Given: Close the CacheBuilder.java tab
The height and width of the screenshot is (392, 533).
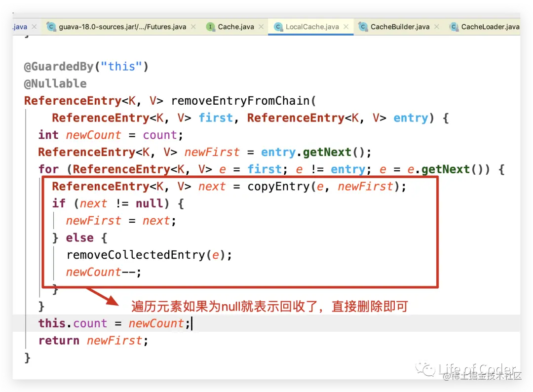Looking at the screenshot, I should click(437, 27).
